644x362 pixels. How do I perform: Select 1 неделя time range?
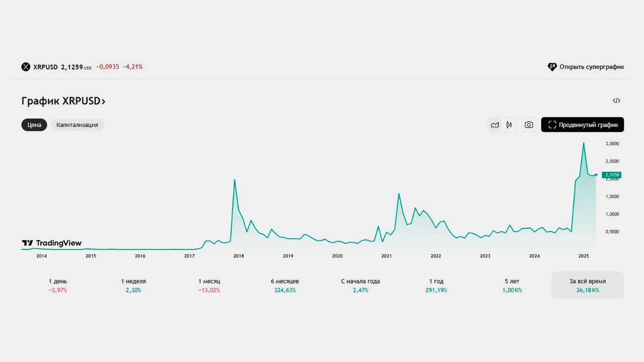click(133, 286)
